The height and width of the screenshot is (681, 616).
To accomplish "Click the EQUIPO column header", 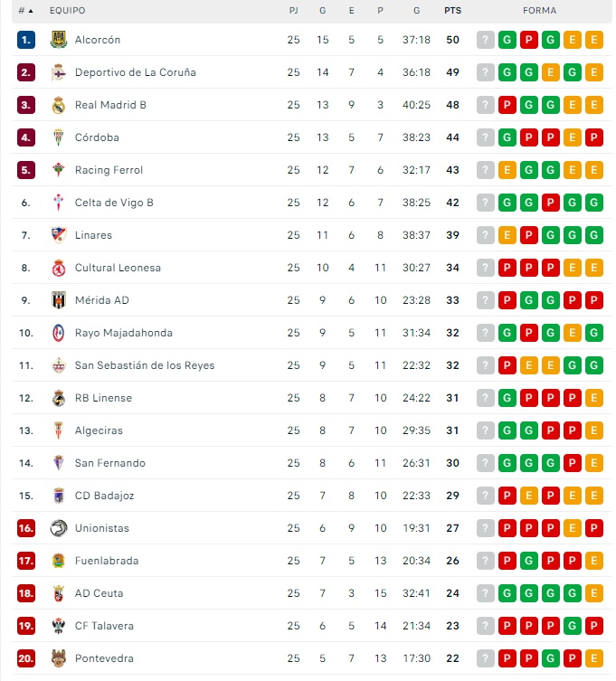I will click(x=68, y=11).
